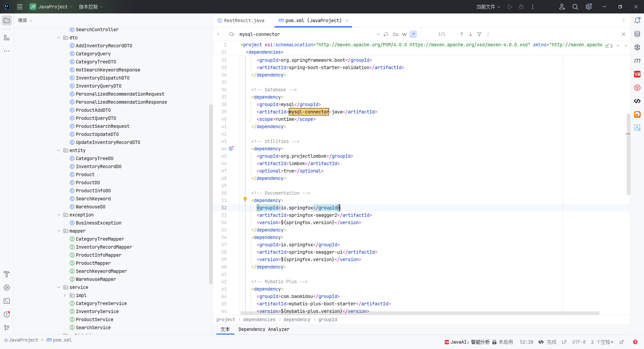Open the Notifications bell icon

pyautogui.click(x=637, y=20)
